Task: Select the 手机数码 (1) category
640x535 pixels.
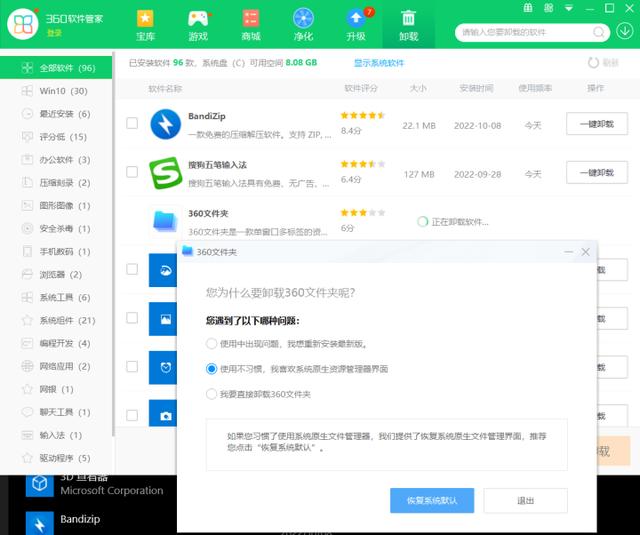Action: pyautogui.click(x=56, y=251)
